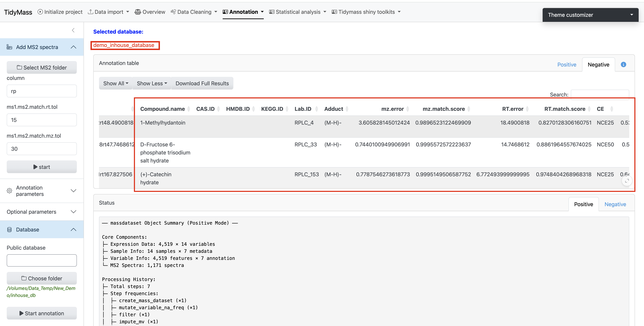Click the demo_inhouse_database label
644x326 pixels.
pyautogui.click(x=124, y=45)
